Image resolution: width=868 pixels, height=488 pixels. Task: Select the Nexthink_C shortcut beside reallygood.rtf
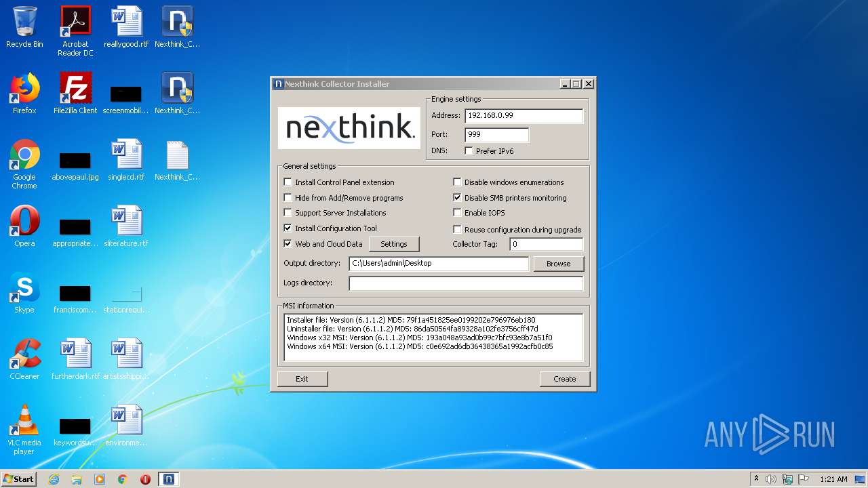coord(177,27)
